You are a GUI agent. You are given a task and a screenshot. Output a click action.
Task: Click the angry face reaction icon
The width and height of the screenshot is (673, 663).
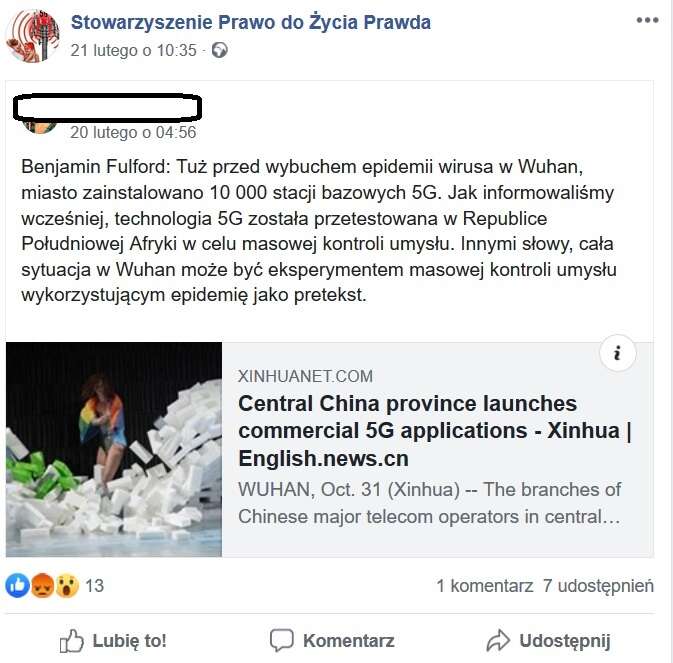tap(42, 586)
